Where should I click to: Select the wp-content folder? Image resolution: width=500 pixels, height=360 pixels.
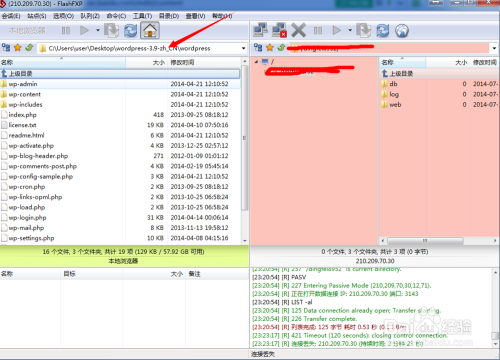tap(120, 94)
